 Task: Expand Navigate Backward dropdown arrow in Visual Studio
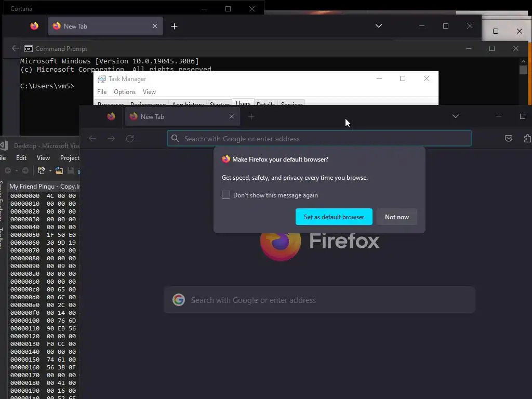[x=16, y=170]
